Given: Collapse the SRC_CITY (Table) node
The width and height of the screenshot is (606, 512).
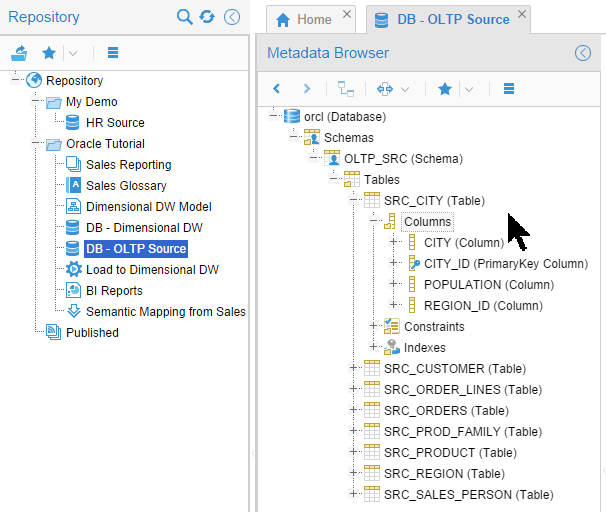Looking at the screenshot, I should pyautogui.click(x=354, y=199).
